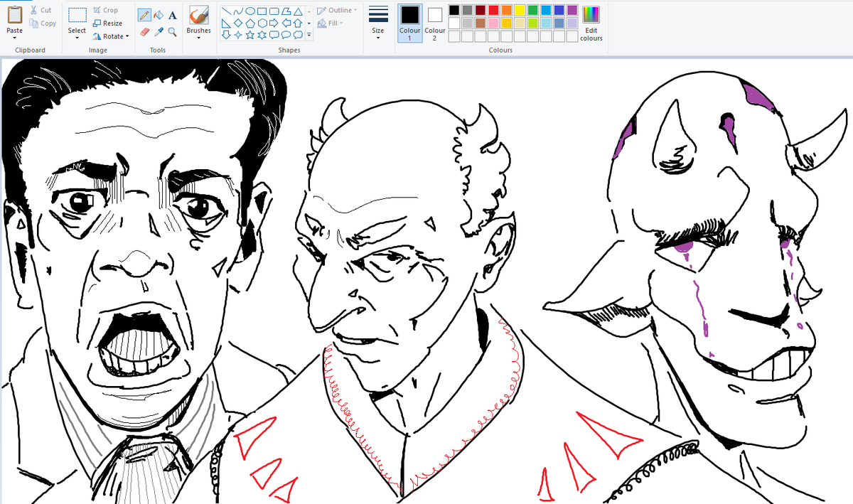Pick the turquoise blue colour swatch
853x504 pixels.
(546, 10)
